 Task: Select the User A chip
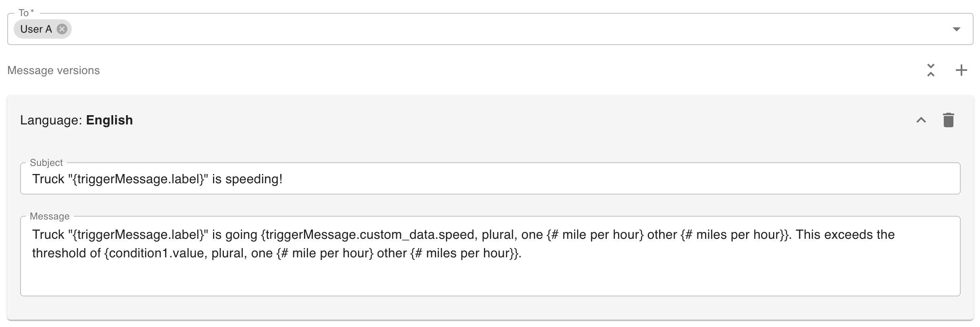tap(36, 29)
